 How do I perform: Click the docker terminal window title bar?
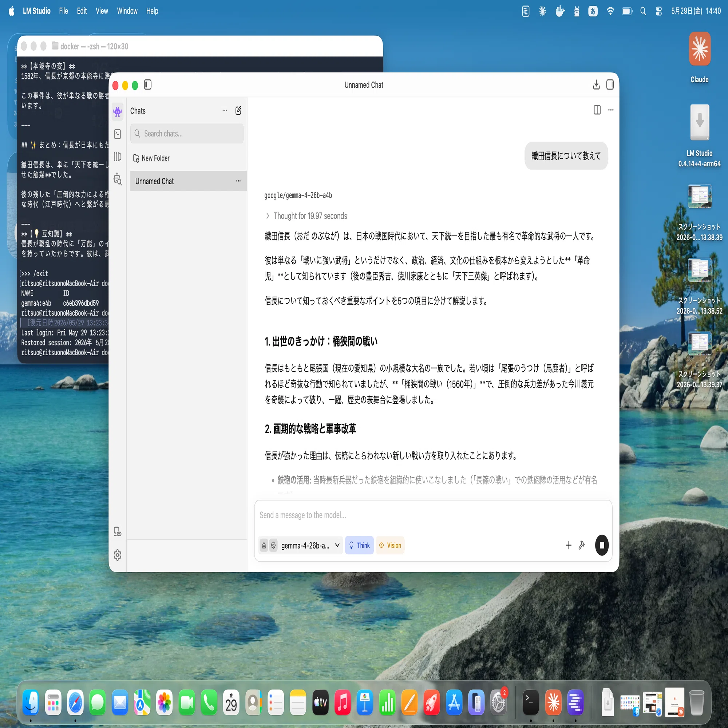click(200, 46)
